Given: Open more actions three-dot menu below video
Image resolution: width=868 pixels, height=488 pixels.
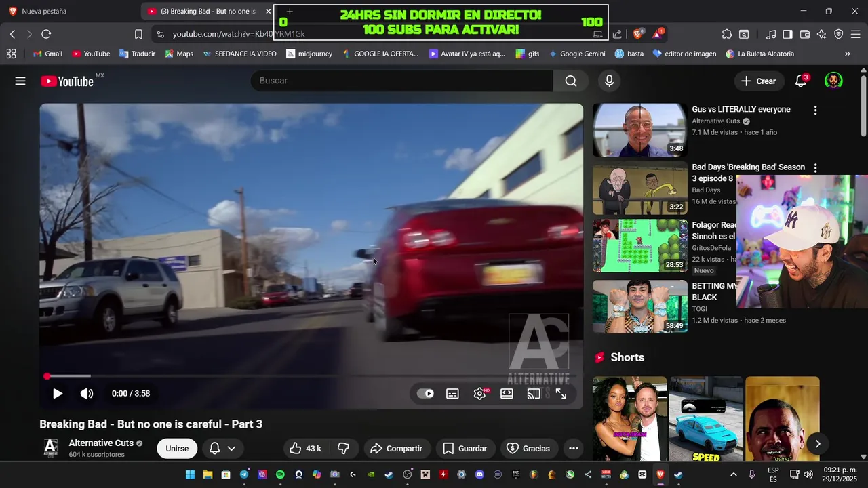Looking at the screenshot, I should pyautogui.click(x=574, y=448).
